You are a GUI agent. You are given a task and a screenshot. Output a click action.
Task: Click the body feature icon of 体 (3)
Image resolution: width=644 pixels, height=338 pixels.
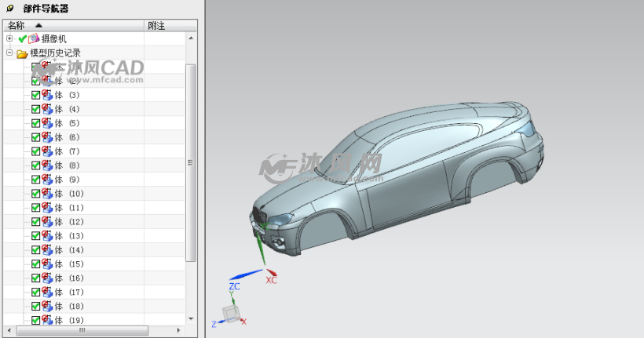(x=47, y=95)
